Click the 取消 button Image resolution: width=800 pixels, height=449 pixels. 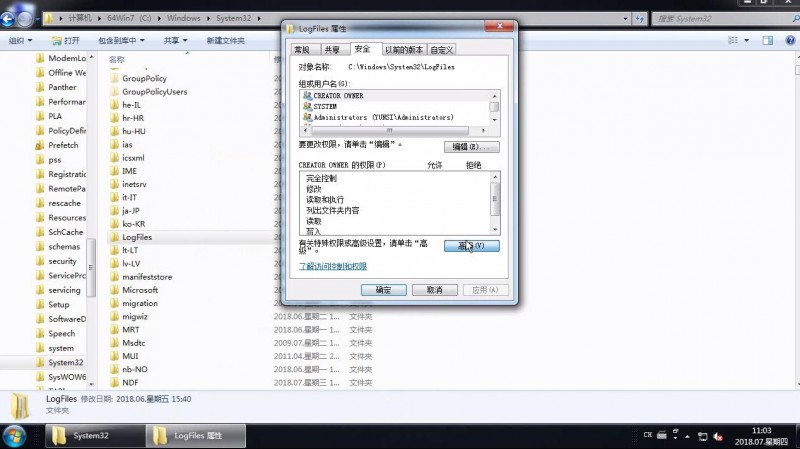pyautogui.click(x=435, y=290)
